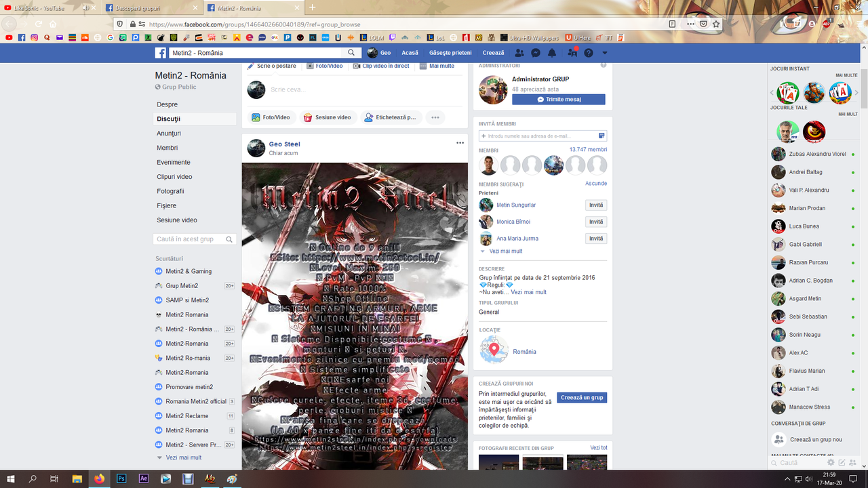This screenshot has width=868, height=488.
Task: Click the 'Caută în acest grup' search field
Action: coord(195,239)
